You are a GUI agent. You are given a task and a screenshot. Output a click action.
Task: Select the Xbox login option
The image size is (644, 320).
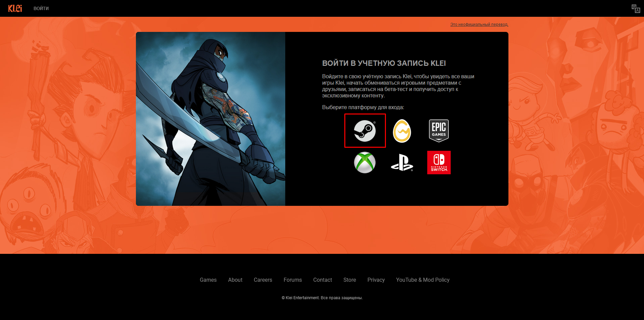(x=365, y=163)
